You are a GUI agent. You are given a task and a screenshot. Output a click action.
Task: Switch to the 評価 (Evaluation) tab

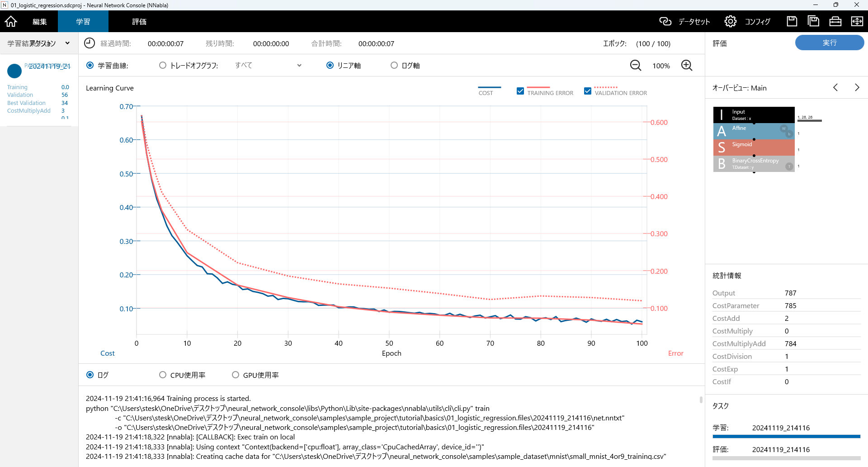139,21
